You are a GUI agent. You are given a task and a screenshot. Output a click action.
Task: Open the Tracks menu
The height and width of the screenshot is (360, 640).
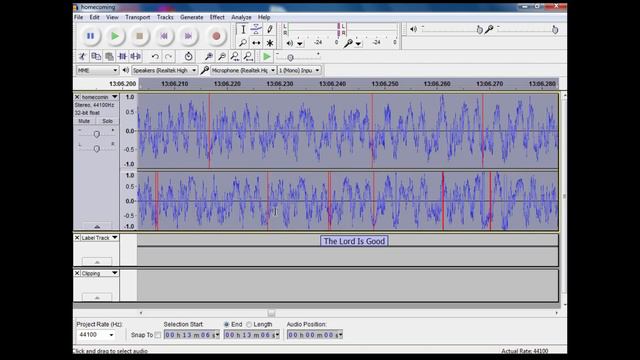click(165, 17)
